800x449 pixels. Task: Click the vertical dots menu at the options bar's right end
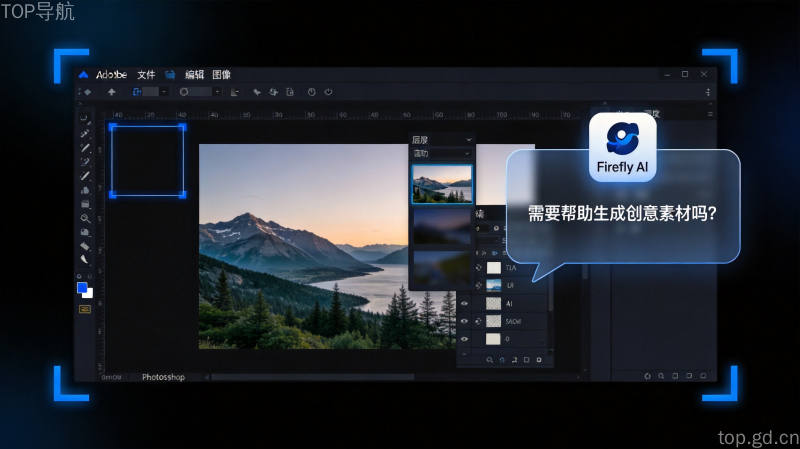tap(708, 92)
